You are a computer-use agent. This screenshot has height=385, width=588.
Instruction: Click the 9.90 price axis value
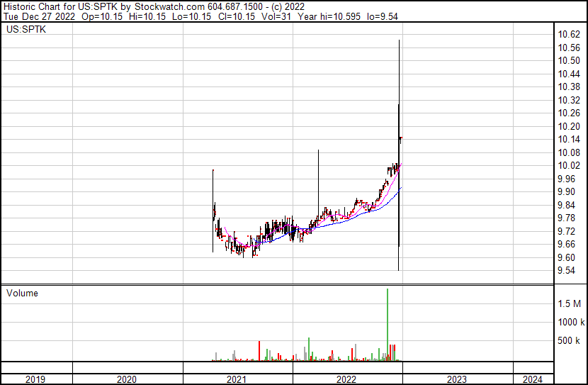(566, 191)
